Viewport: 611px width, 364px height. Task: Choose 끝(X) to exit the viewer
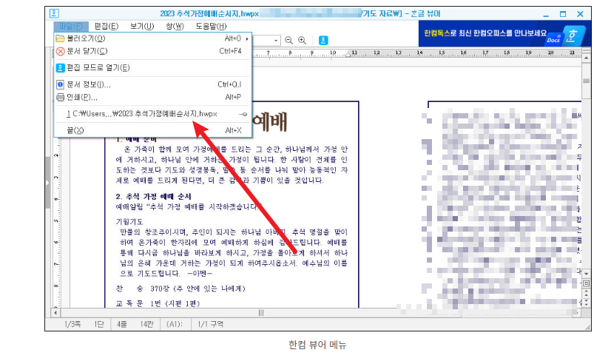click(152, 130)
